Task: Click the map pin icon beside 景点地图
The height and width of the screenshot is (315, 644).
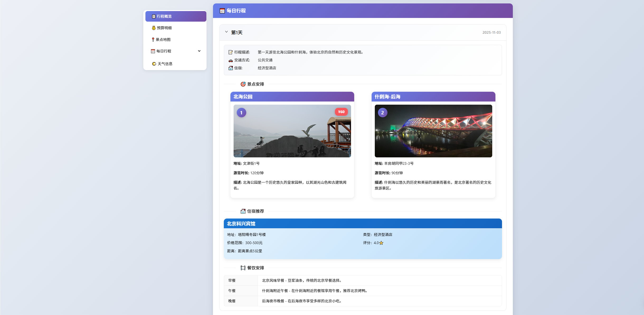Action: tap(153, 40)
